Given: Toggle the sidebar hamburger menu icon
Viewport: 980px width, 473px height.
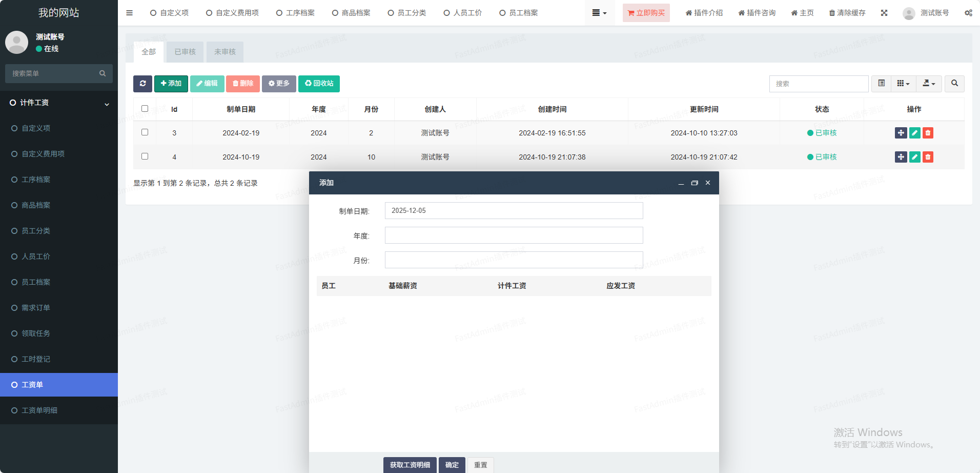Looking at the screenshot, I should pos(129,13).
